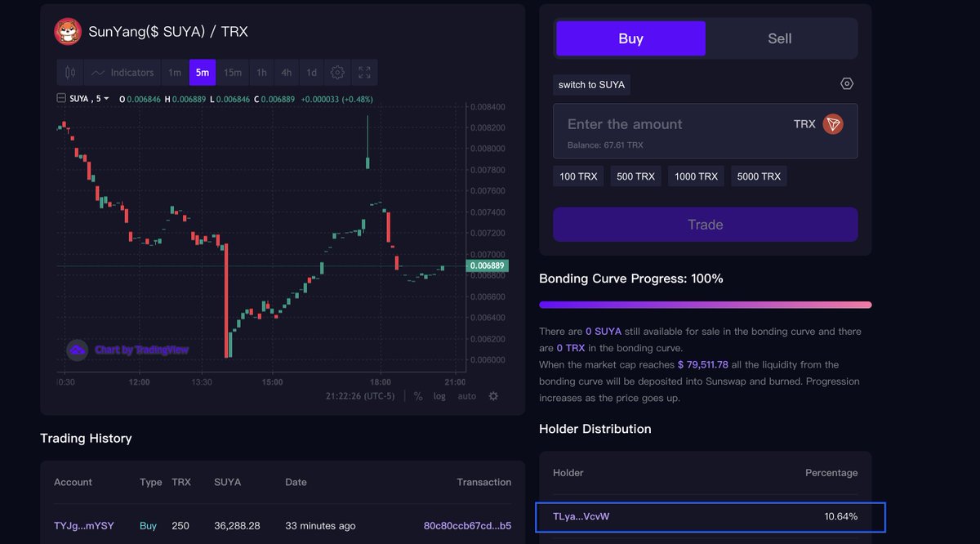Click the Account column header
This screenshot has height=544, width=980.
tap(73, 482)
